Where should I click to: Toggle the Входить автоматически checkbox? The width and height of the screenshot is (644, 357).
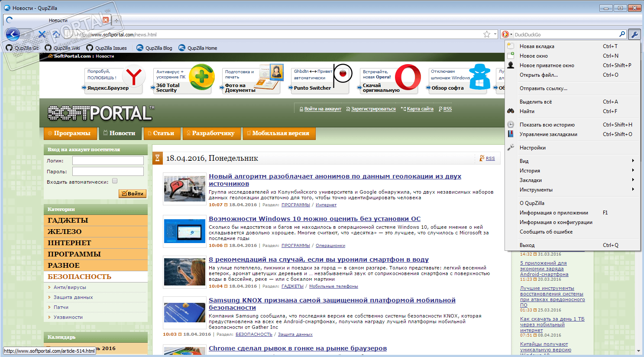pyautogui.click(x=115, y=181)
